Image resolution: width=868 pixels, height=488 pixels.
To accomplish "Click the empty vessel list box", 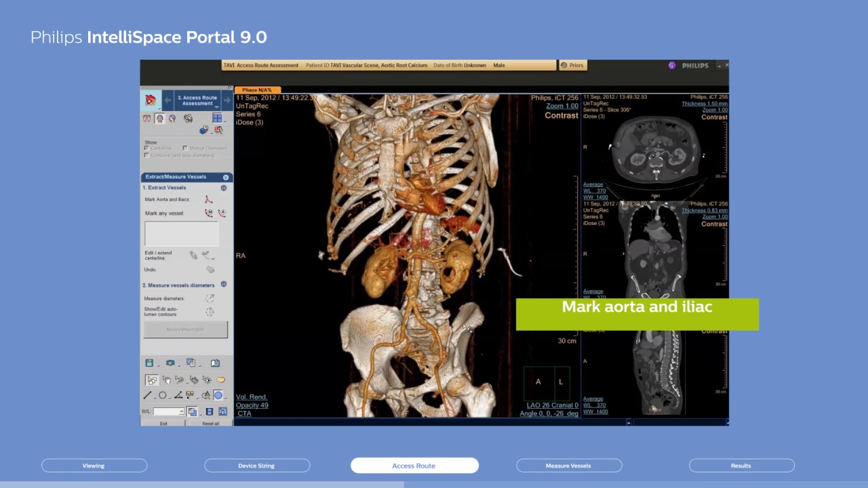I will 181,234.
